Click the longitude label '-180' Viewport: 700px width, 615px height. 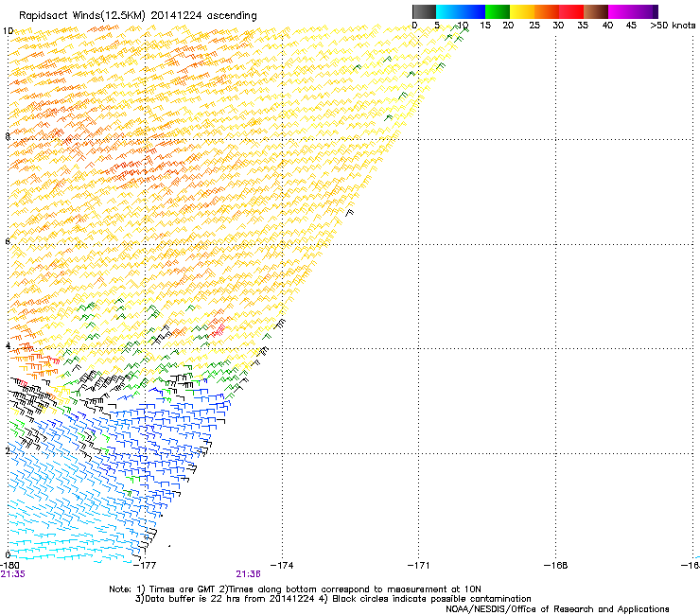click(x=9, y=566)
